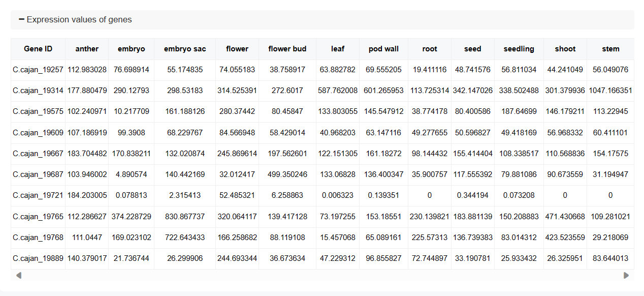This screenshot has width=644, height=296.
Task: Click embryo value 10.217709
Action: click(x=132, y=111)
